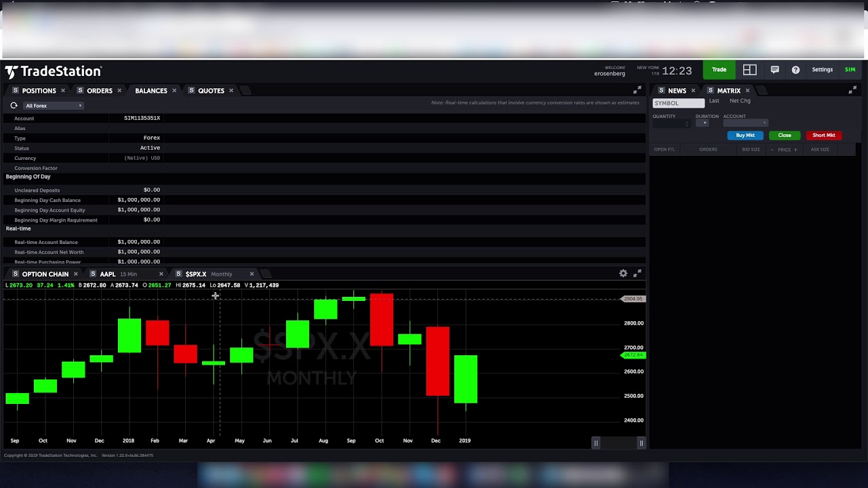Close the News tab
This screenshot has height=488, width=868.
[693, 90]
